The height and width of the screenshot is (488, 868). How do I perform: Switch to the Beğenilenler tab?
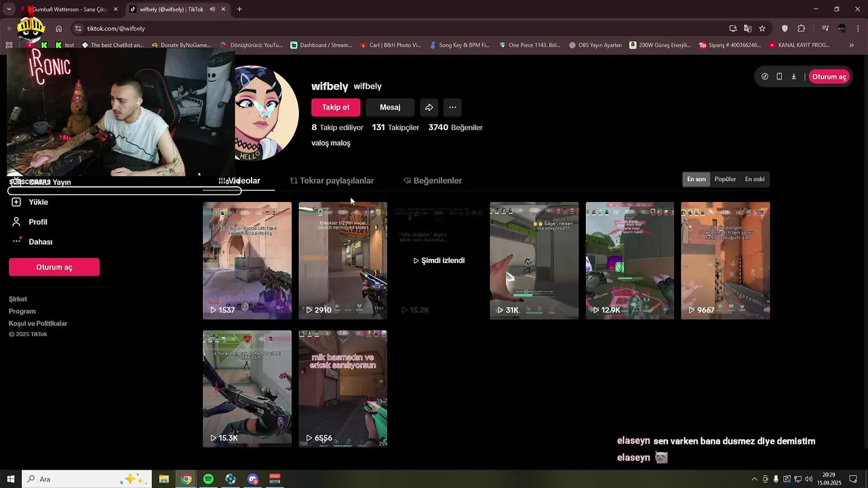tap(433, 181)
